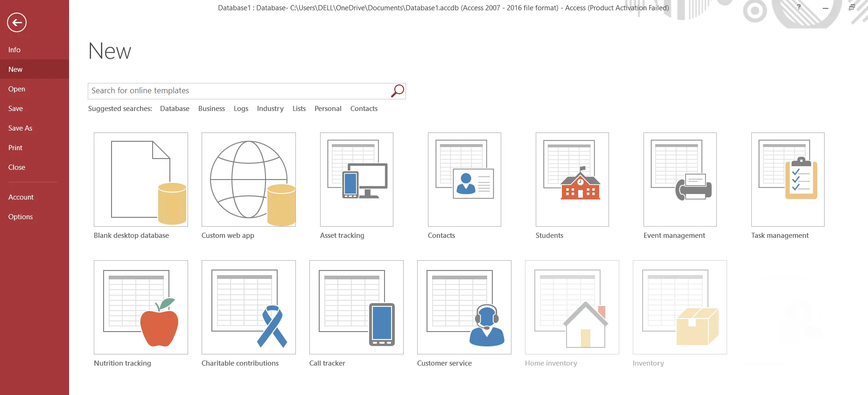
Task: Click the back arrow button
Action: [x=17, y=22]
